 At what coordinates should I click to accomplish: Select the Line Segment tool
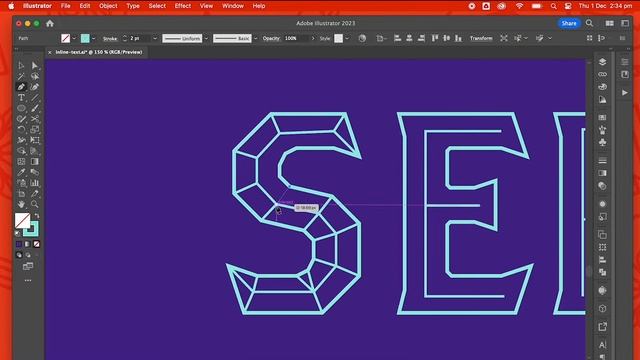(35, 98)
